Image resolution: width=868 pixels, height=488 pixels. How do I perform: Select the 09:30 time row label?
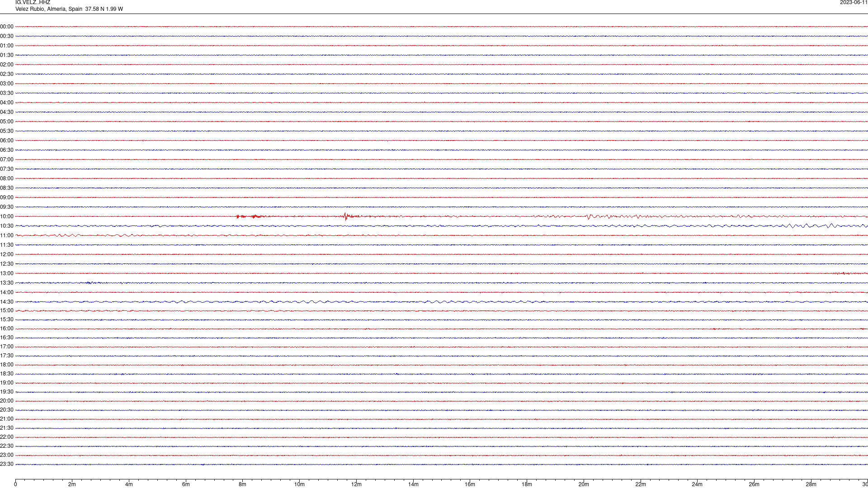click(x=7, y=207)
